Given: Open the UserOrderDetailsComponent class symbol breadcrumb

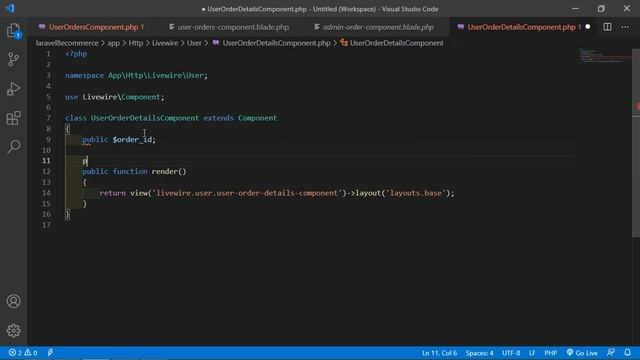Looking at the screenshot, I should [x=392, y=43].
